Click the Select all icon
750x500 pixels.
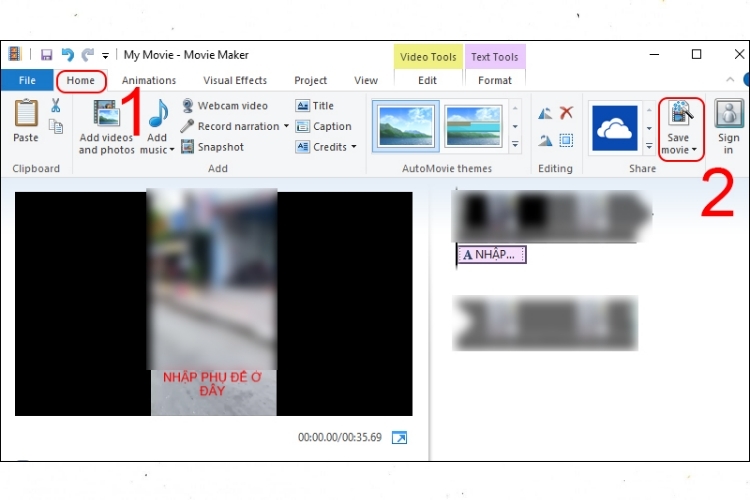[566, 140]
